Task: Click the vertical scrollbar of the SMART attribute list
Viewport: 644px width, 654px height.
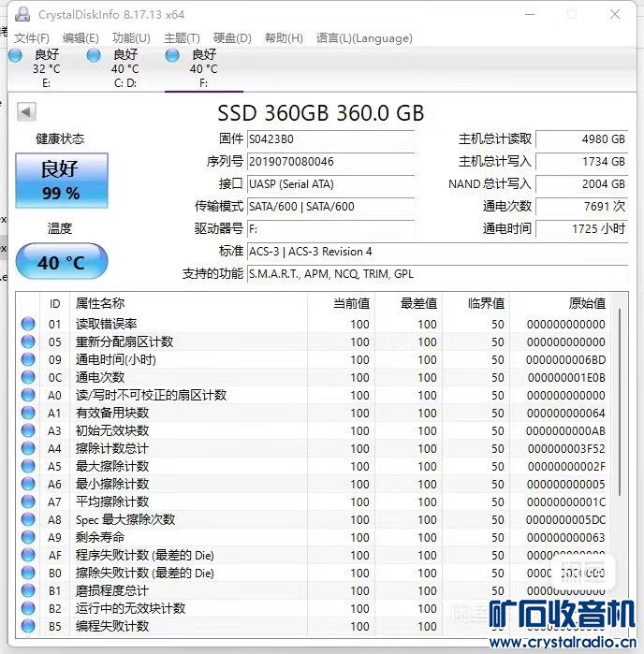Action: pos(620,402)
